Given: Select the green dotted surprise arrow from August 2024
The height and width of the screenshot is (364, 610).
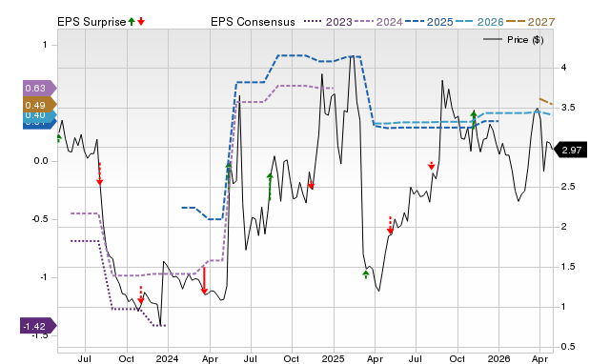Looking at the screenshot, I should pos(270,187).
